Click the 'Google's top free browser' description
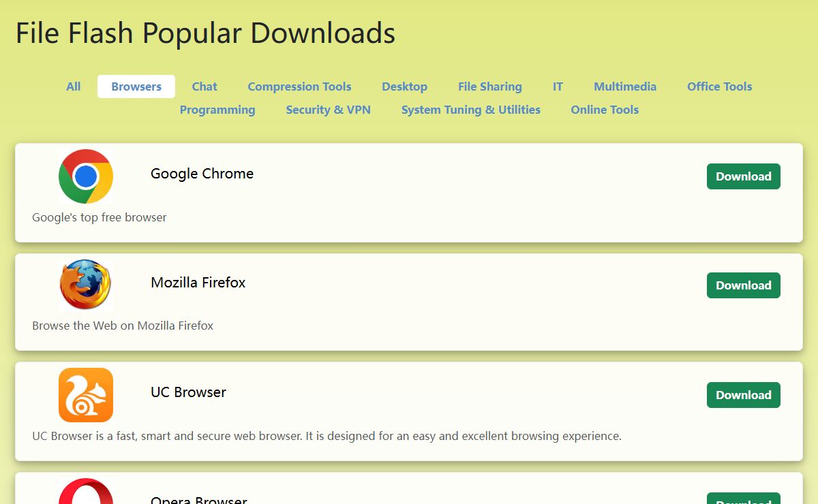Viewport: 818px width, 504px height. click(100, 217)
